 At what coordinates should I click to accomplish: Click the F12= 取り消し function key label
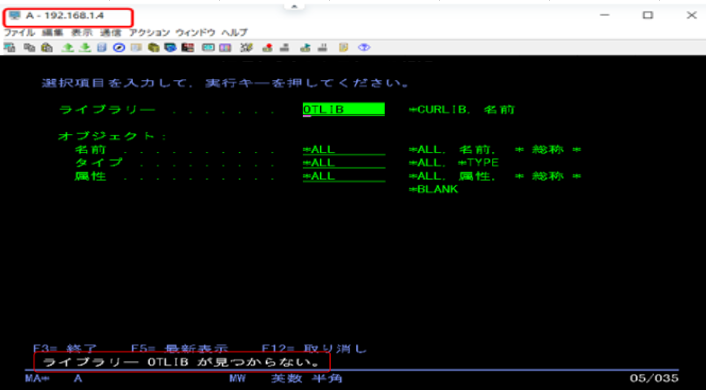(x=314, y=349)
